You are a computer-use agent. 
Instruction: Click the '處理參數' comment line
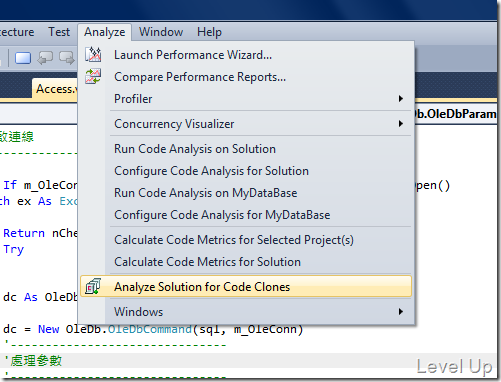[x=33, y=361]
